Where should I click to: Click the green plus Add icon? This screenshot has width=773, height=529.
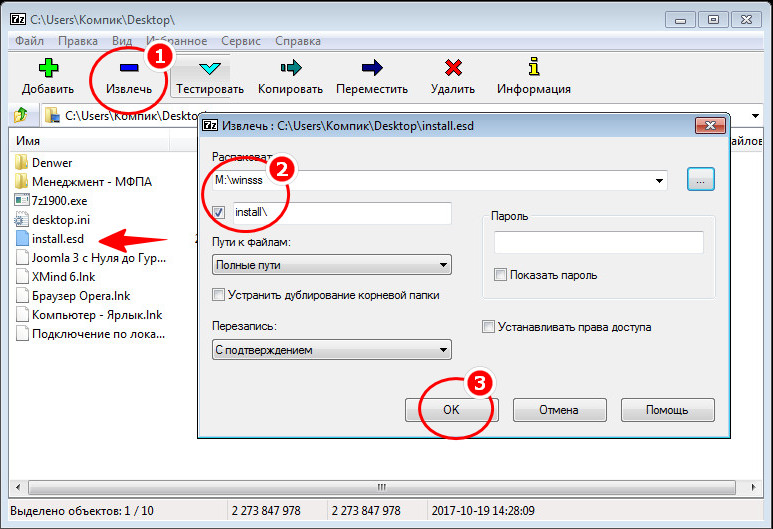coord(48,68)
